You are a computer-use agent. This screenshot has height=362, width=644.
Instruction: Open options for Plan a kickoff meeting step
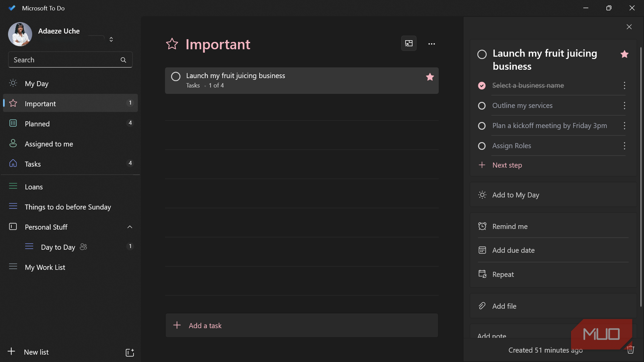point(624,126)
